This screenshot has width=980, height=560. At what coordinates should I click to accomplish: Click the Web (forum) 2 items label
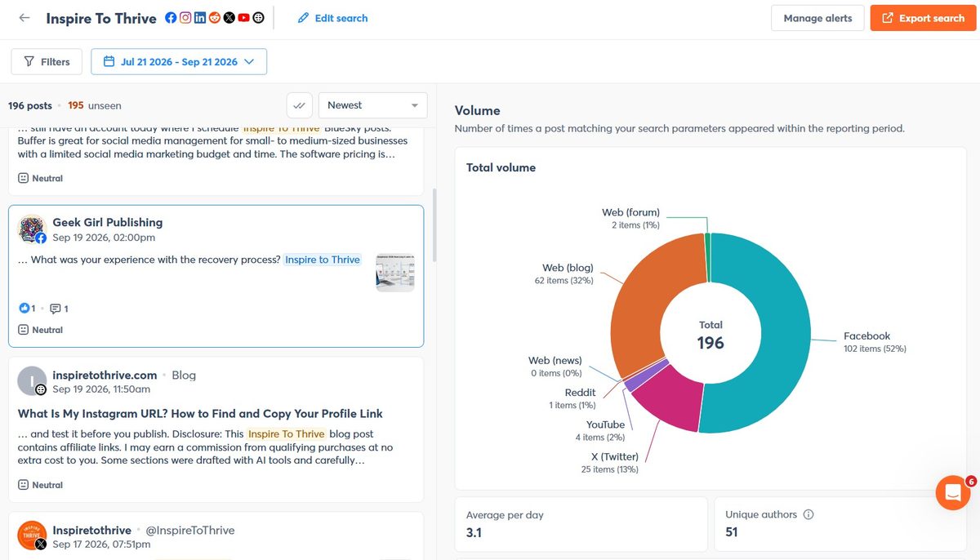click(630, 219)
